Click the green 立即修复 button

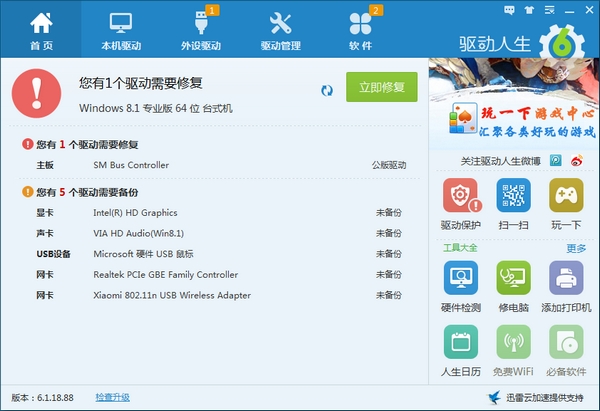[x=381, y=87]
